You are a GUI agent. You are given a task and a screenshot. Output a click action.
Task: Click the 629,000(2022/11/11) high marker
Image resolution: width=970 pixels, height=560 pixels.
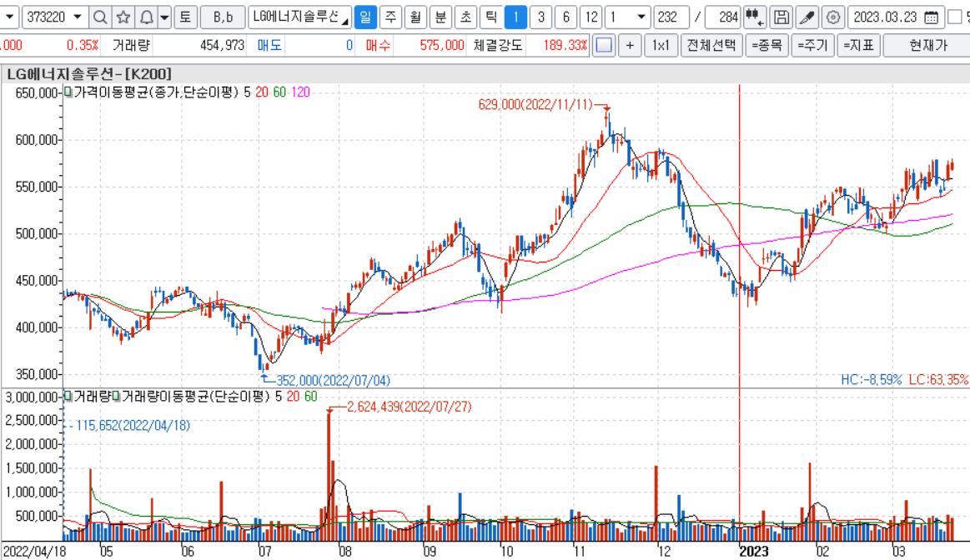pyautogui.click(x=535, y=105)
